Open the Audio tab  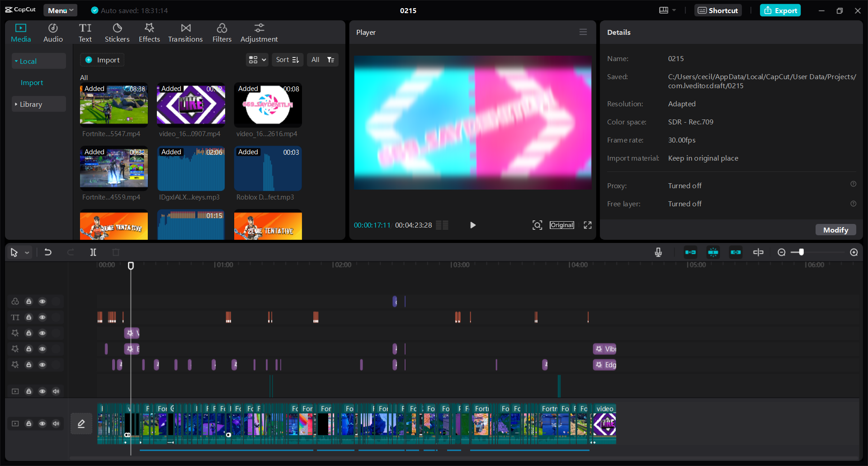click(53, 33)
